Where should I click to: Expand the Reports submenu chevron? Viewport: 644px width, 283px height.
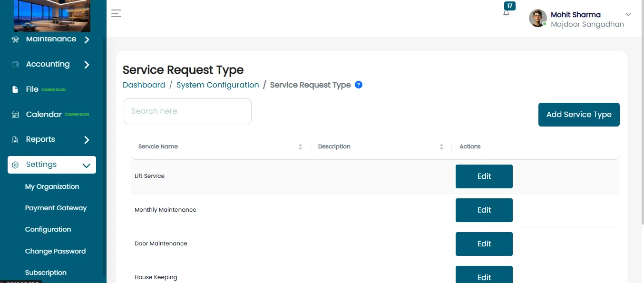pyautogui.click(x=87, y=140)
